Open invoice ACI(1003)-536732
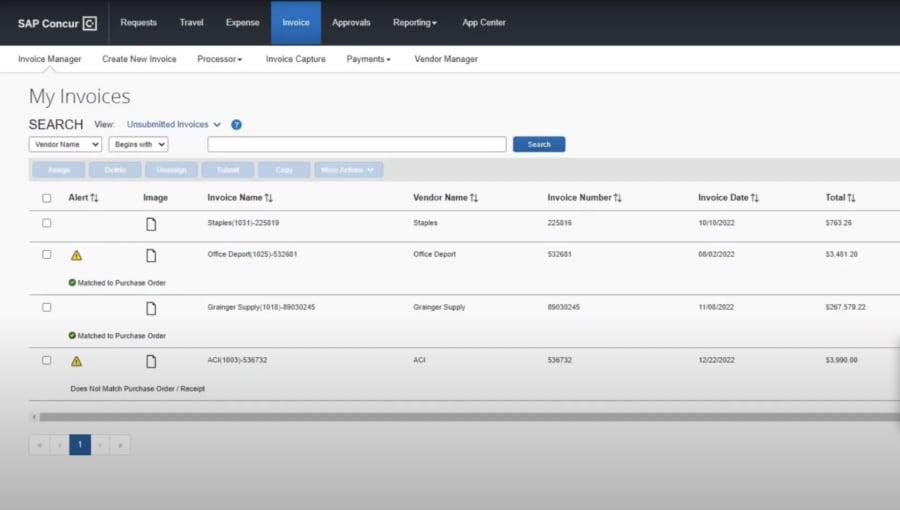This screenshot has width=900, height=510. coord(237,360)
